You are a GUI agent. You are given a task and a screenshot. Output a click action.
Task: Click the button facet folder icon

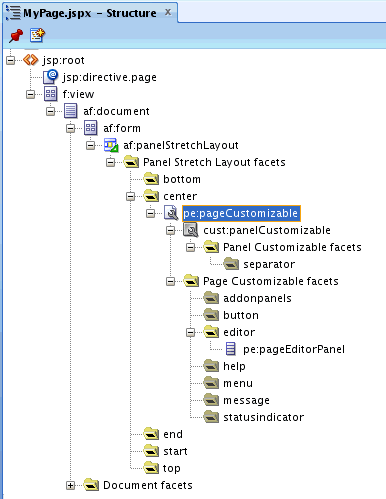(211, 315)
